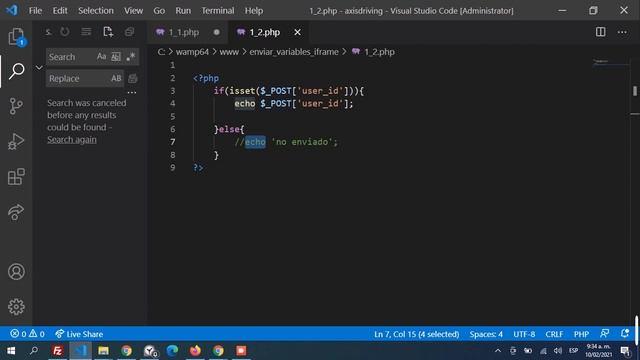Image resolution: width=640 pixels, height=360 pixels.
Task: Open the Live Share activity bar icon
Action: tap(16, 212)
